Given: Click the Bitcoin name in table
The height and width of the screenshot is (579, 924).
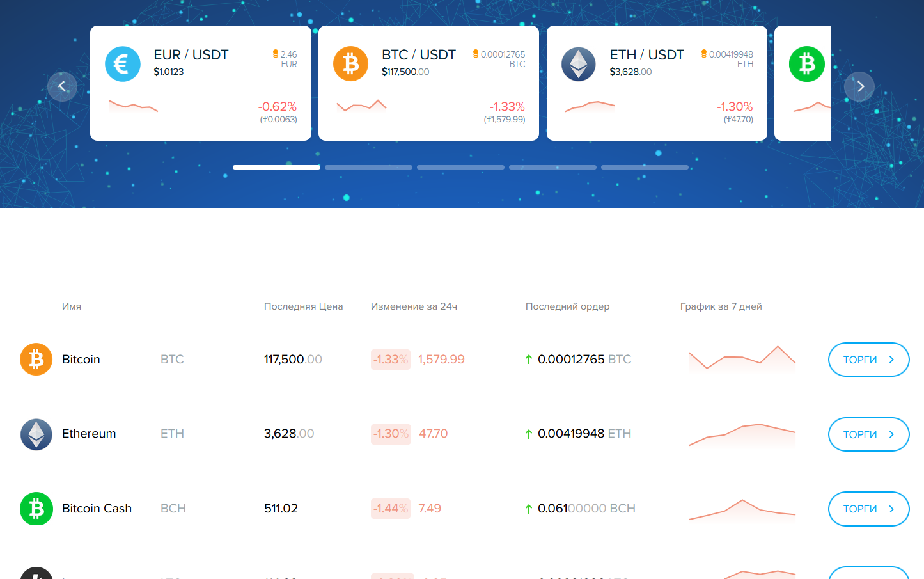Looking at the screenshot, I should pos(81,359).
